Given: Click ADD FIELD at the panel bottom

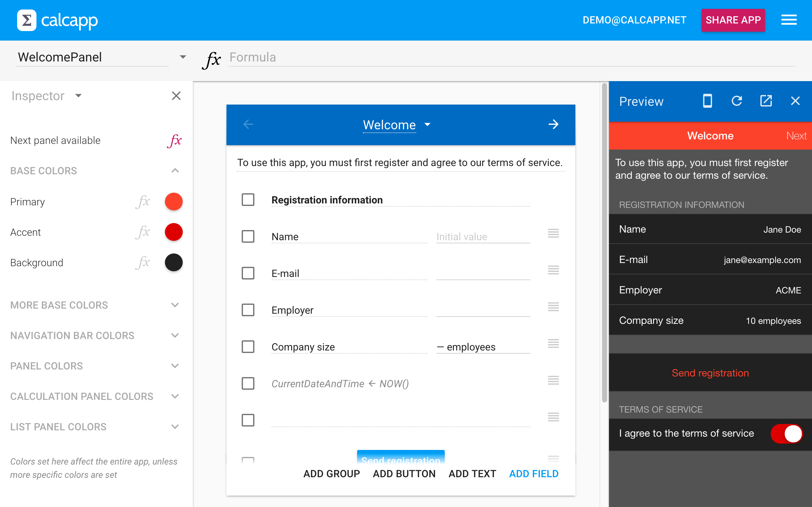Looking at the screenshot, I should [x=534, y=474].
